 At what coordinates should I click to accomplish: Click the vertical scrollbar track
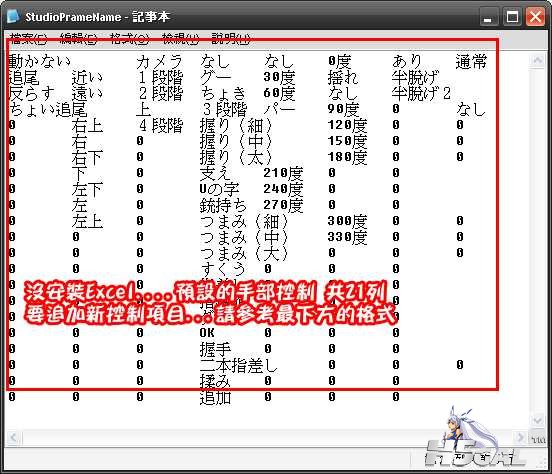(x=538, y=240)
